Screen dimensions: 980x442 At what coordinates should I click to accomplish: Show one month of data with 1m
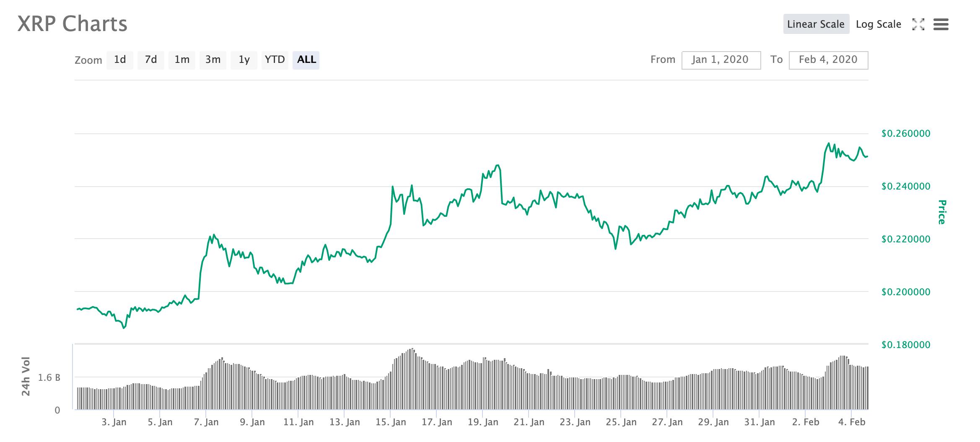pos(181,60)
